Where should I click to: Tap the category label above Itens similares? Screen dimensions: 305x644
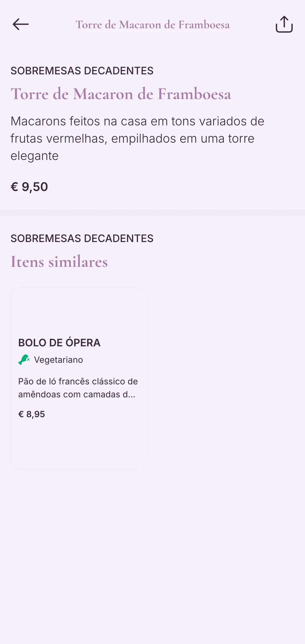82,238
